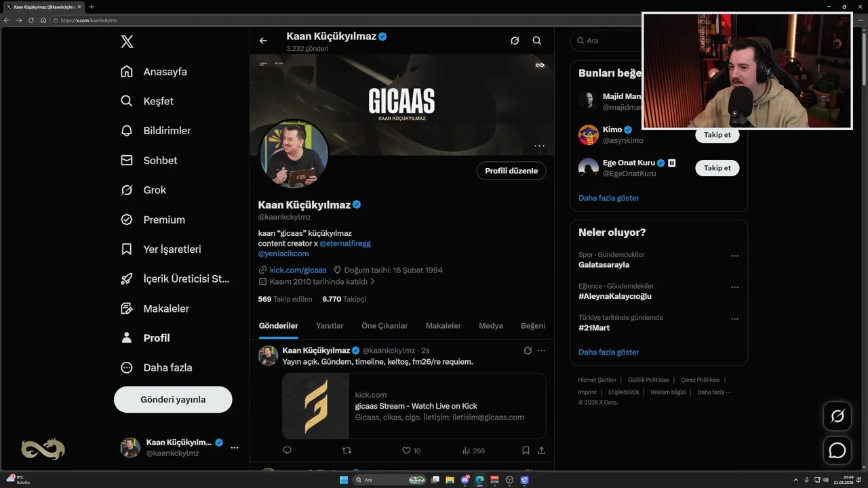Click the X logo in the sidebar
868x488 pixels.
click(x=127, y=41)
